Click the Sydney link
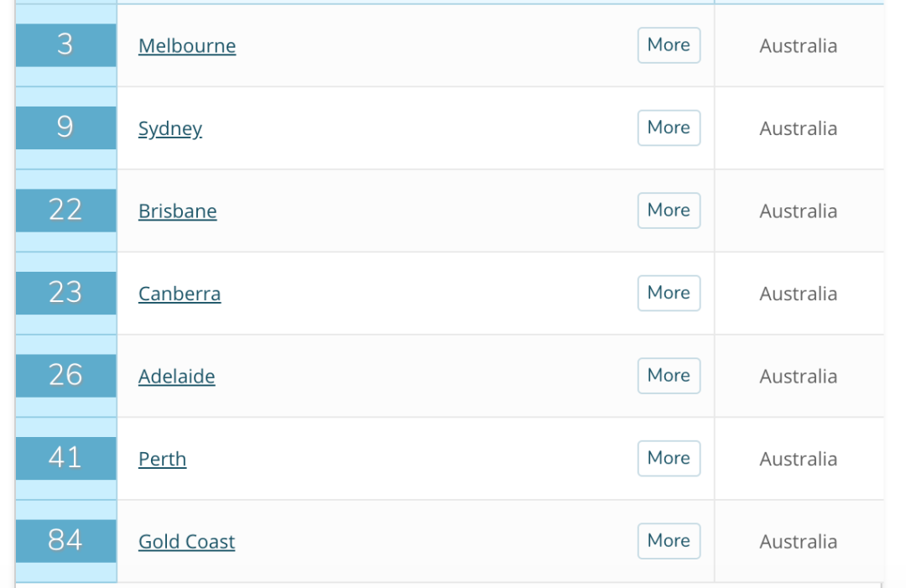The image size is (906, 588). tap(170, 128)
